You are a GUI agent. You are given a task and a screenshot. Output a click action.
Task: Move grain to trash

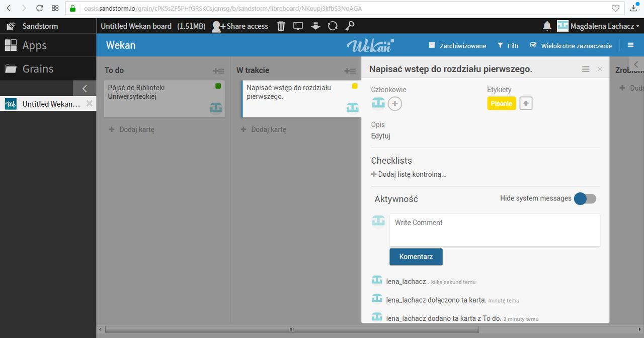coord(281,26)
